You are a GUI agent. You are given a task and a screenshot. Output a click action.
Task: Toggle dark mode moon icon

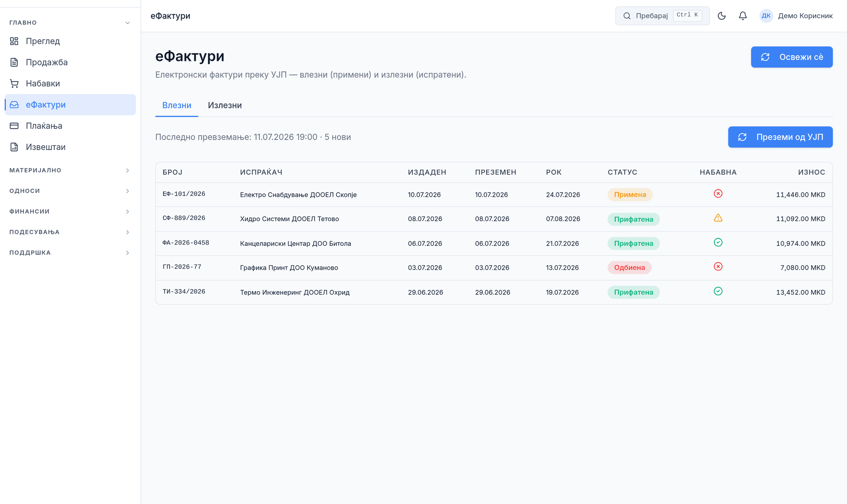[x=721, y=16]
